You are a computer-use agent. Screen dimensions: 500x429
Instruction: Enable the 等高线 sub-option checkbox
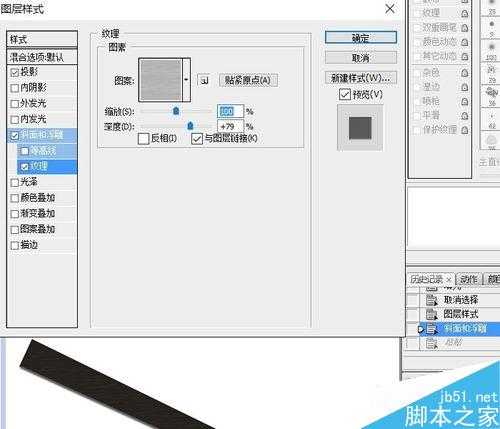tap(25, 151)
